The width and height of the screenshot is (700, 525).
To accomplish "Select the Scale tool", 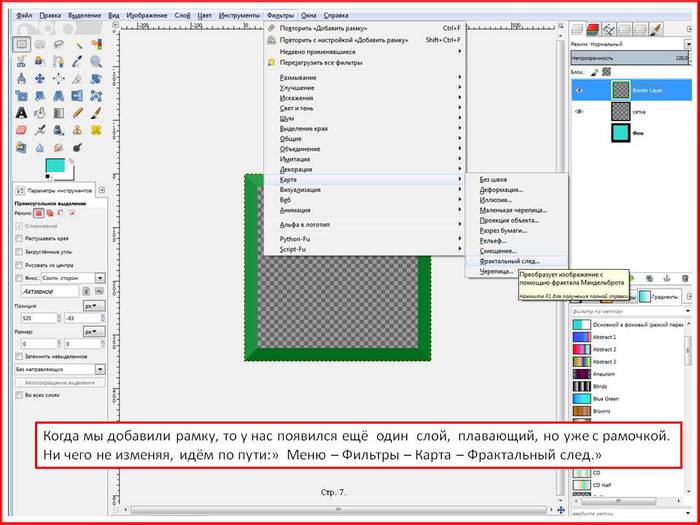I will point(21,96).
